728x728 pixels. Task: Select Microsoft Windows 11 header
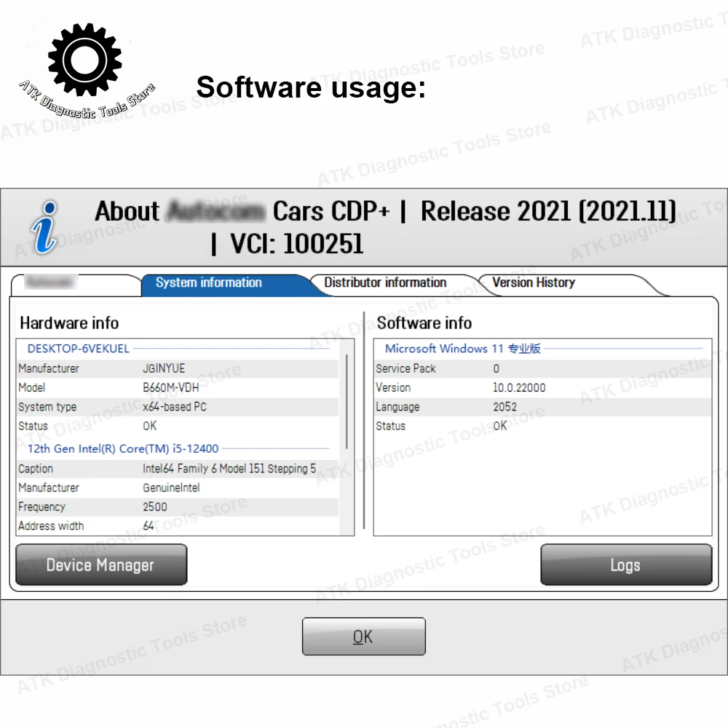pos(463,349)
